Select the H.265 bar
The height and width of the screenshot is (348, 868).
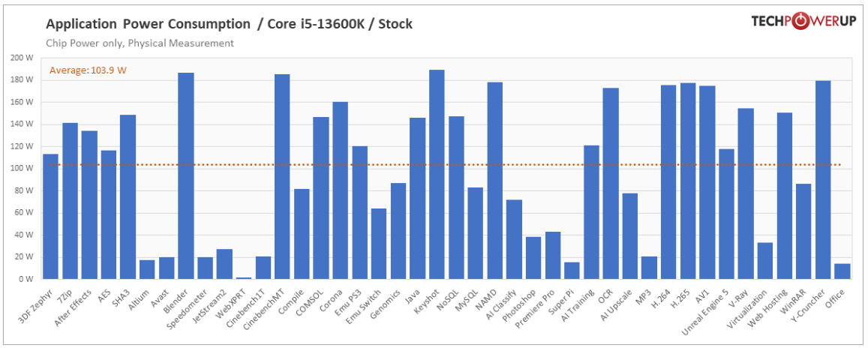(x=687, y=181)
